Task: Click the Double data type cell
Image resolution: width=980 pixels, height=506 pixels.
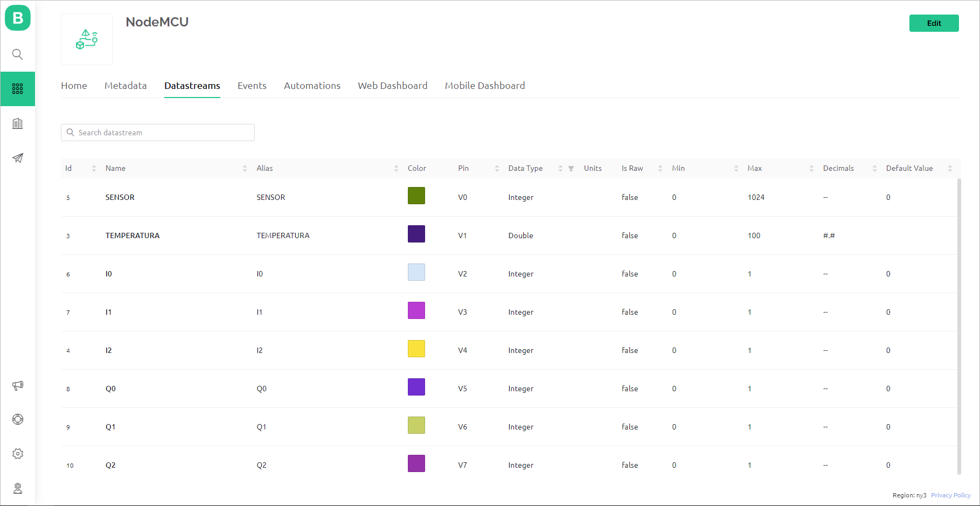Action: click(x=521, y=235)
